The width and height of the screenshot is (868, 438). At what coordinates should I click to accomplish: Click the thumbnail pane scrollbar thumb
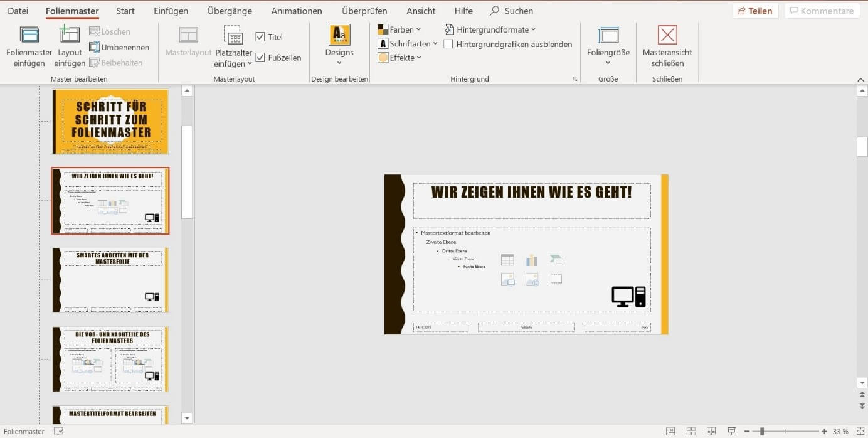click(x=187, y=171)
